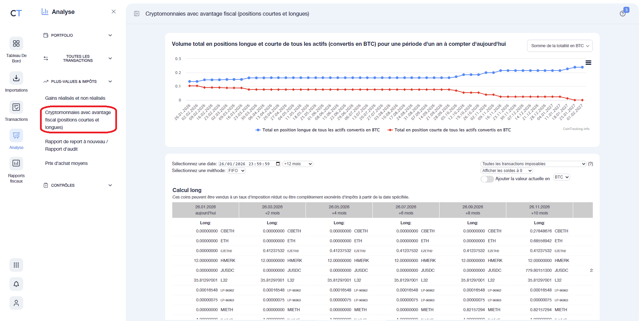
Task: Click the CoinTracking CT logo
Action: click(x=15, y=13)
